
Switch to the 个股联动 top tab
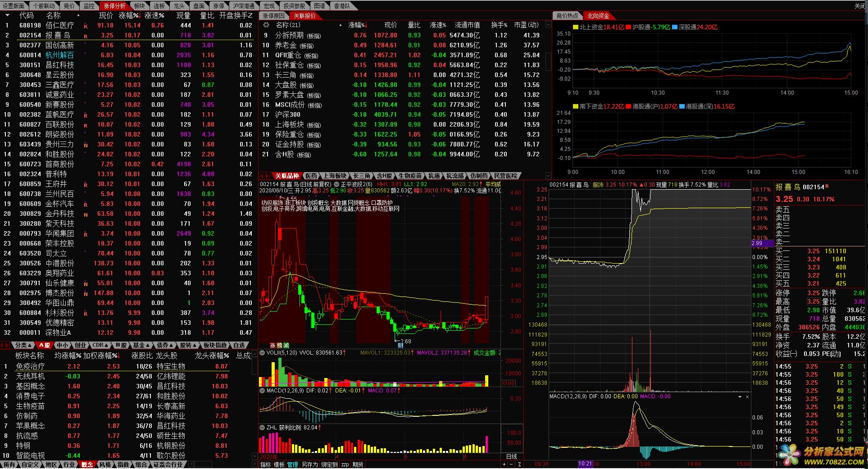pos(44,6)
